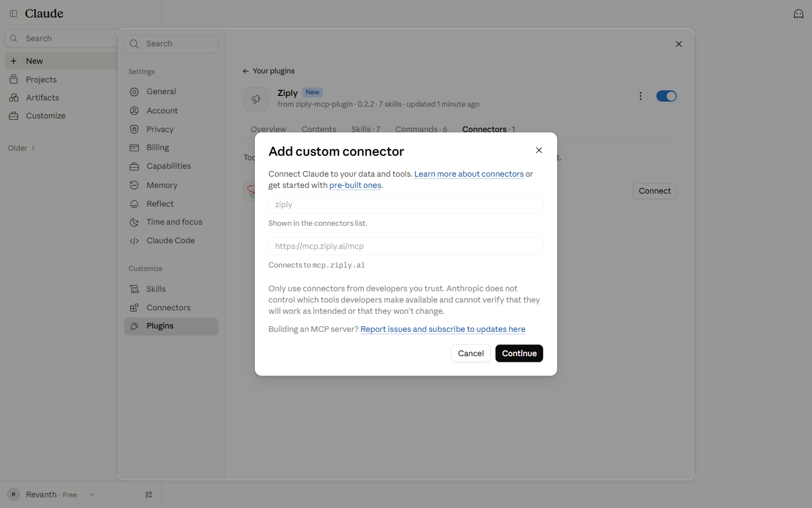The width and height of the screenshot is (812, 508).
Task: Click the Revanth avatar icon
Action: [x=14, y=494]
